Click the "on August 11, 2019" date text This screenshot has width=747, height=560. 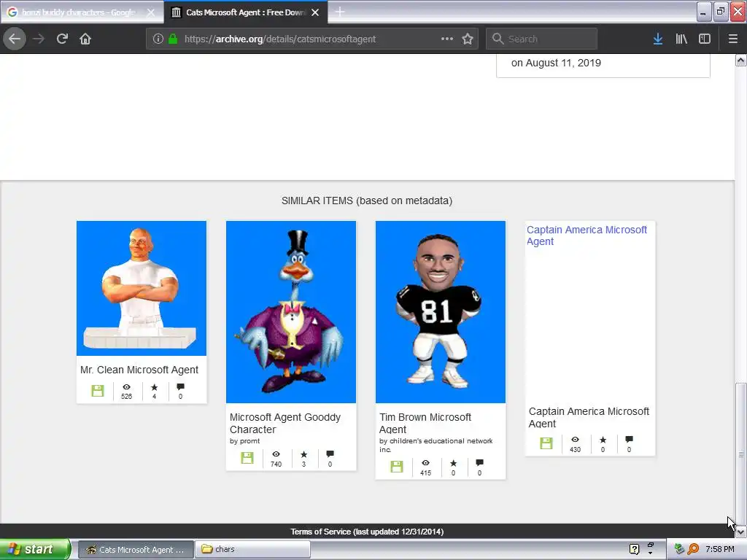coord(556,63)
